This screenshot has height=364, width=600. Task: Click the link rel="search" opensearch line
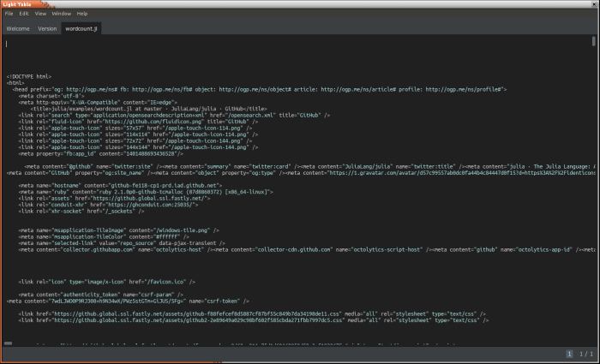tap(174, 115)
